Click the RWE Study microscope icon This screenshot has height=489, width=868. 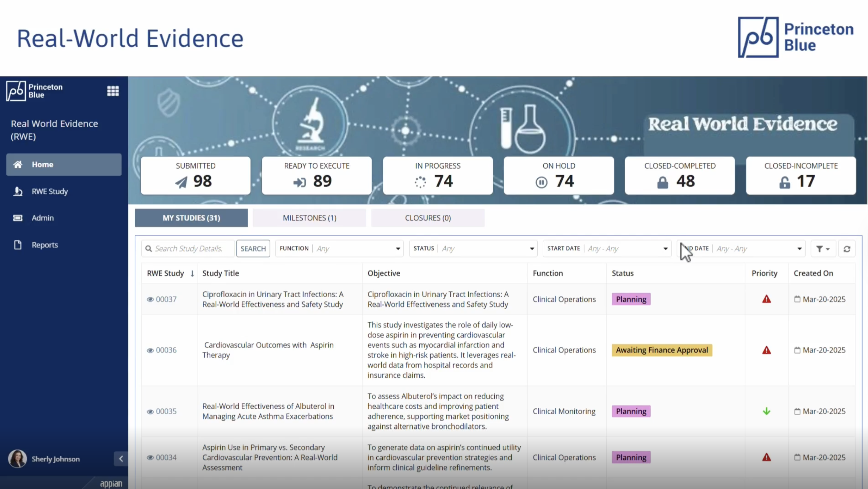(18, 191)
